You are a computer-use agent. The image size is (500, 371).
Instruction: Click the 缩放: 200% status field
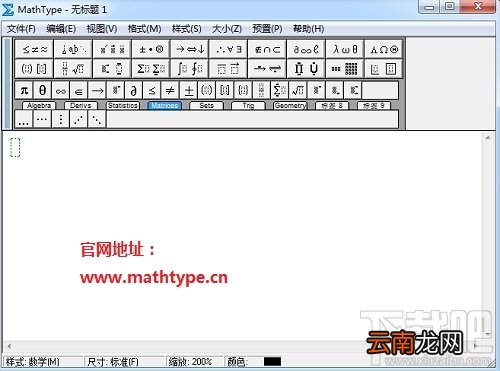pos(194,362)
